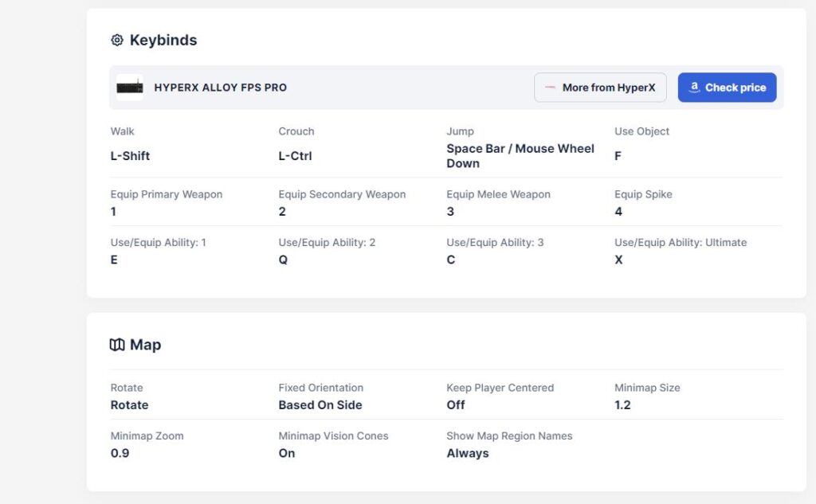The height and width of the screenshot is (504, 816).
Task: Click Fixed Orientation Based On Side value
Action: click(320, 404)
